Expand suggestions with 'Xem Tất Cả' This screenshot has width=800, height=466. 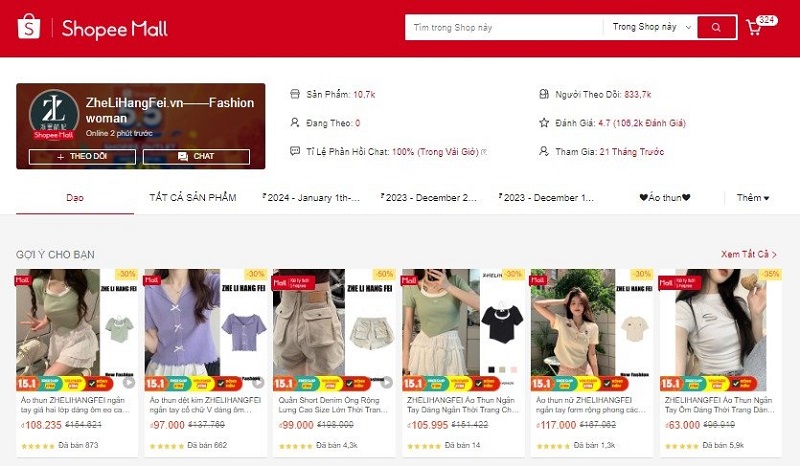tap(748, 255)
